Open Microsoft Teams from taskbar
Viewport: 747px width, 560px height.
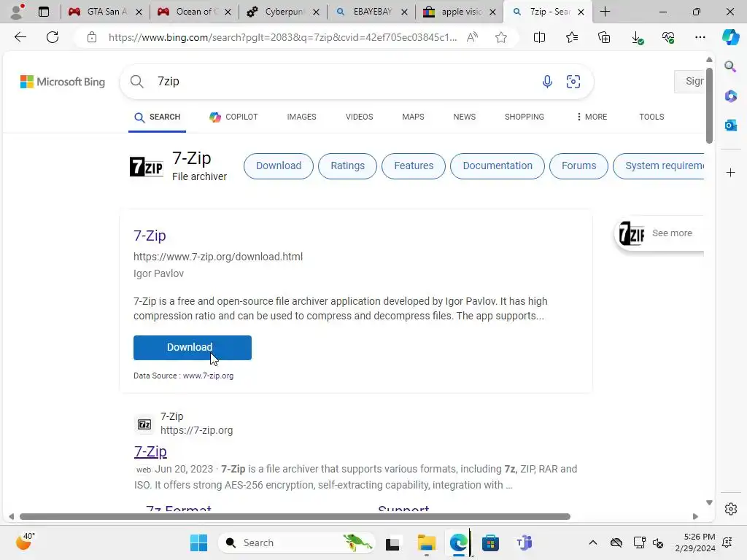click(x=524, y=542)
